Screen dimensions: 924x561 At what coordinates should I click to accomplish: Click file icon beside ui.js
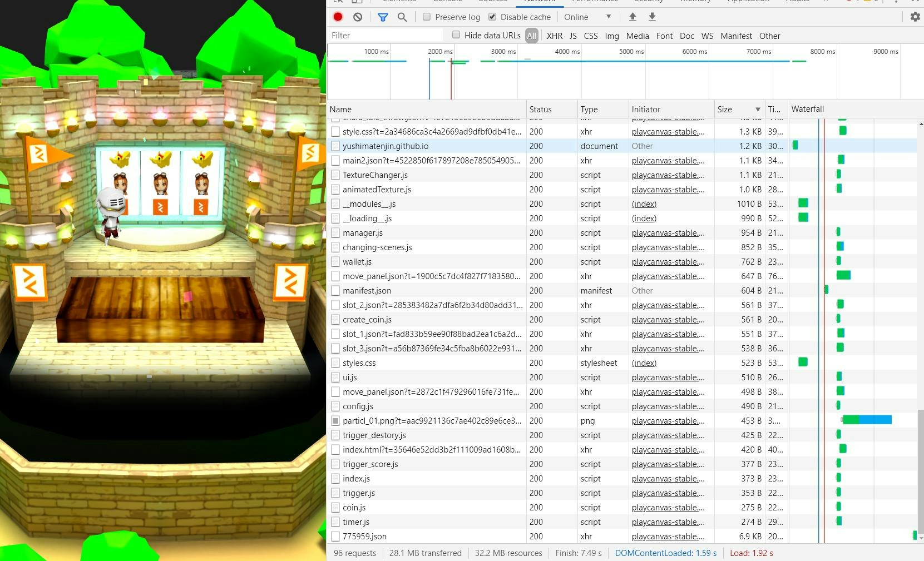(335, 378)
